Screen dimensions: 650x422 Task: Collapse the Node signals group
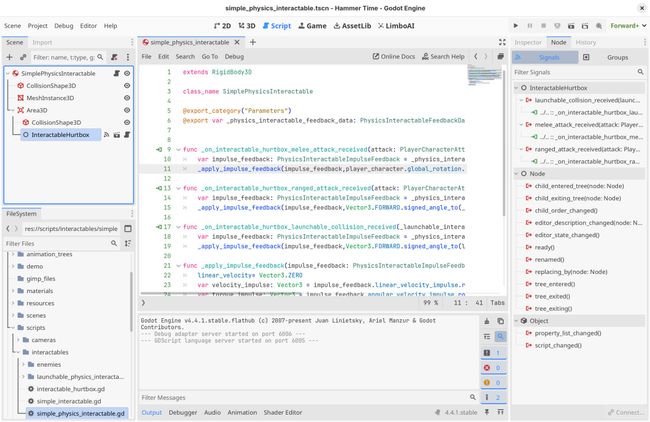(516, 174)
